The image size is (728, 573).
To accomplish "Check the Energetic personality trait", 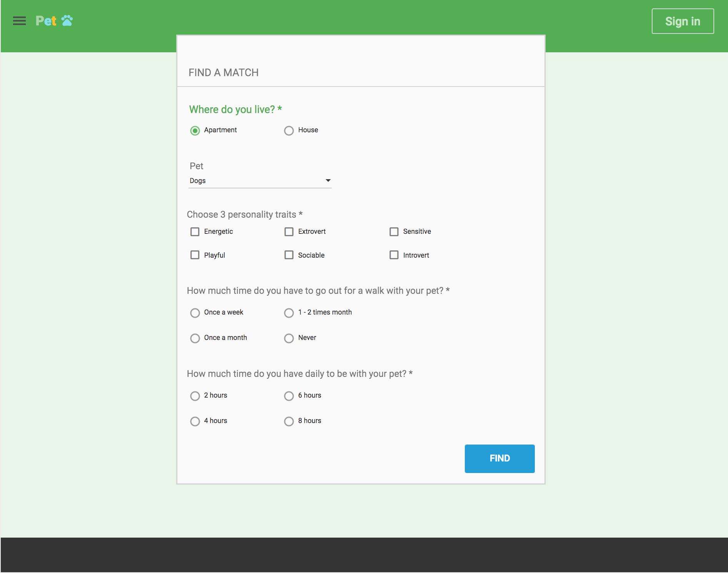I will 195,232.
